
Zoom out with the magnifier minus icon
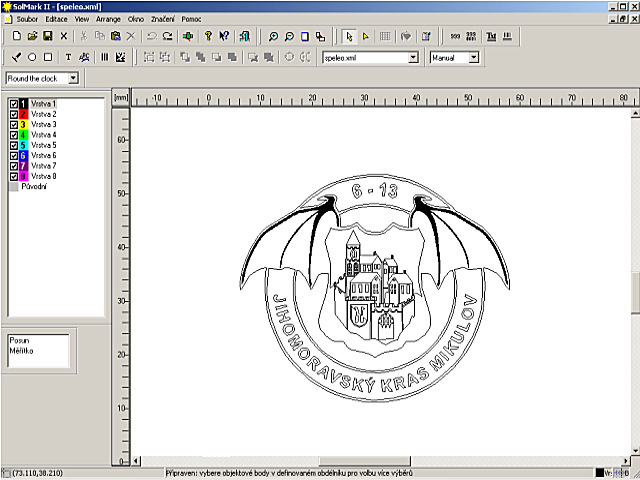pos(289,37)
